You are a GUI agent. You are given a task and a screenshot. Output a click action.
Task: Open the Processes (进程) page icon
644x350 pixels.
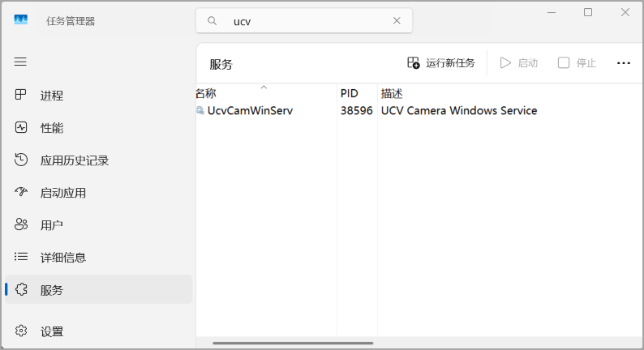(20, 95)
